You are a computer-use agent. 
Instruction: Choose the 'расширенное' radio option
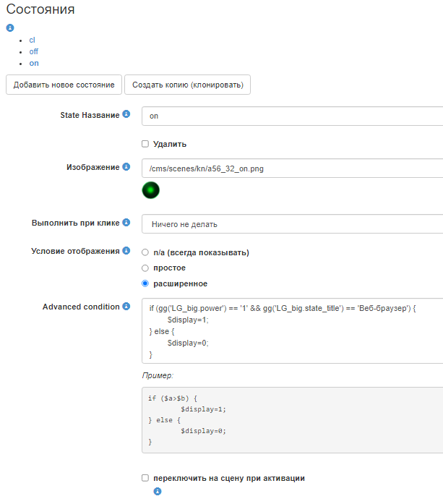click(x=145, y=283)
